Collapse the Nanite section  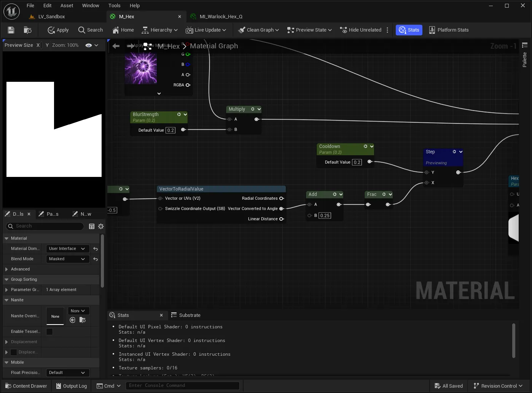pos(6,300)
